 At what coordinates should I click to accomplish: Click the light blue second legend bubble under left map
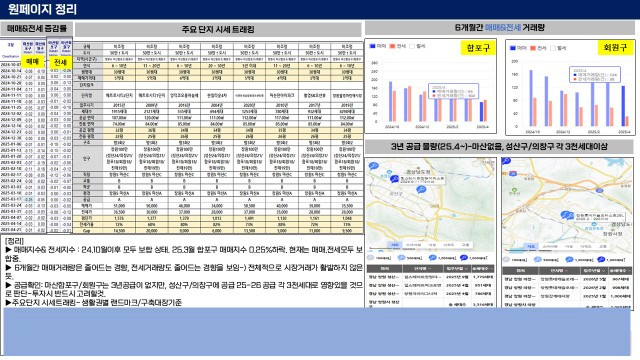402,258
